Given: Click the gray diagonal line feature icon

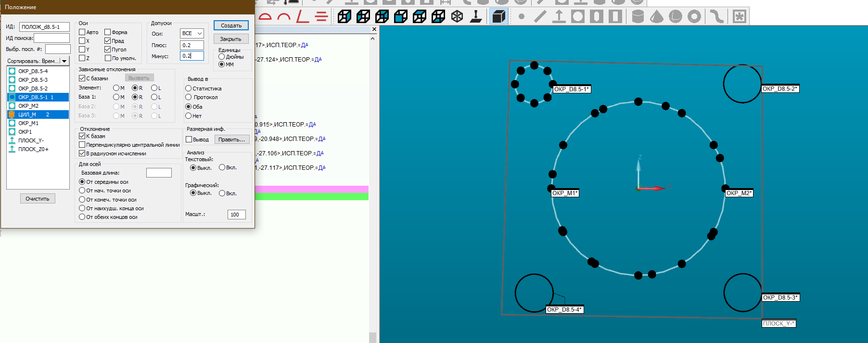Looking at the screenshot, I should point(540,17).
